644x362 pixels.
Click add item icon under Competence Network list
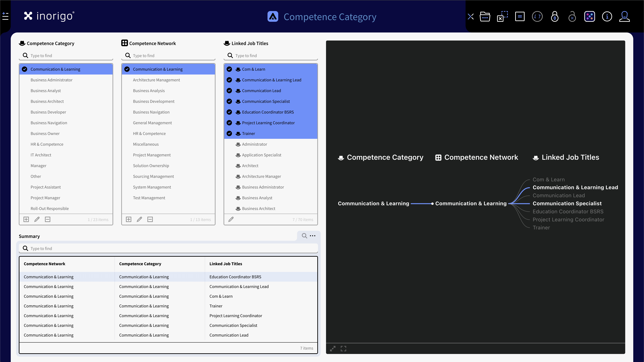(128, 220)
